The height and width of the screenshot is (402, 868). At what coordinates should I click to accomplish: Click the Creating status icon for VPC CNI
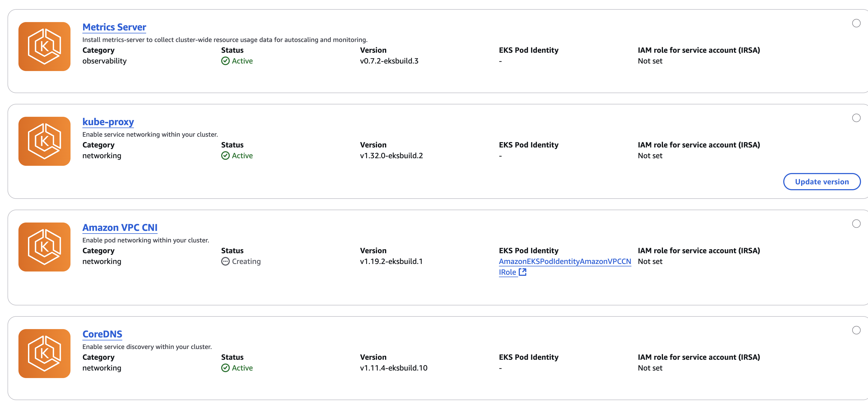(225, 262)
